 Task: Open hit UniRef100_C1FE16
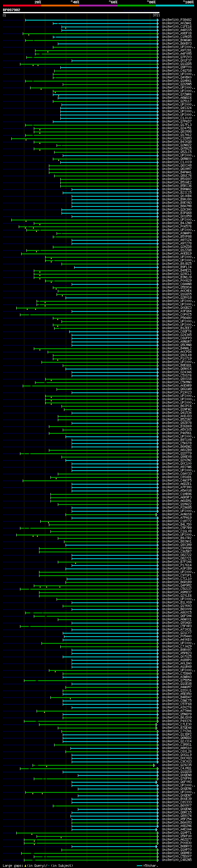tap(176, 26)
